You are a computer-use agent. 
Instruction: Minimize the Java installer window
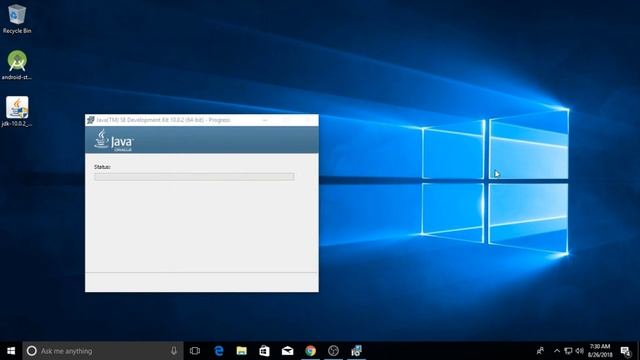click(x=265, y=120)
